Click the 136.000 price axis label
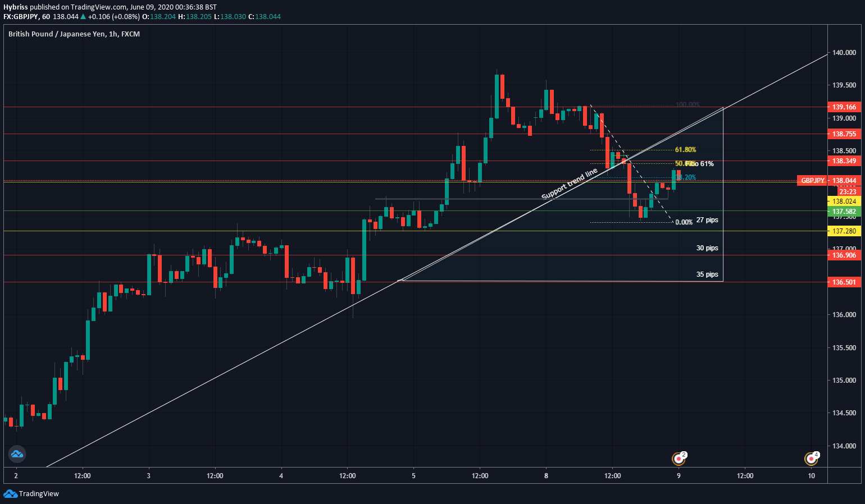 pos(844,315)
